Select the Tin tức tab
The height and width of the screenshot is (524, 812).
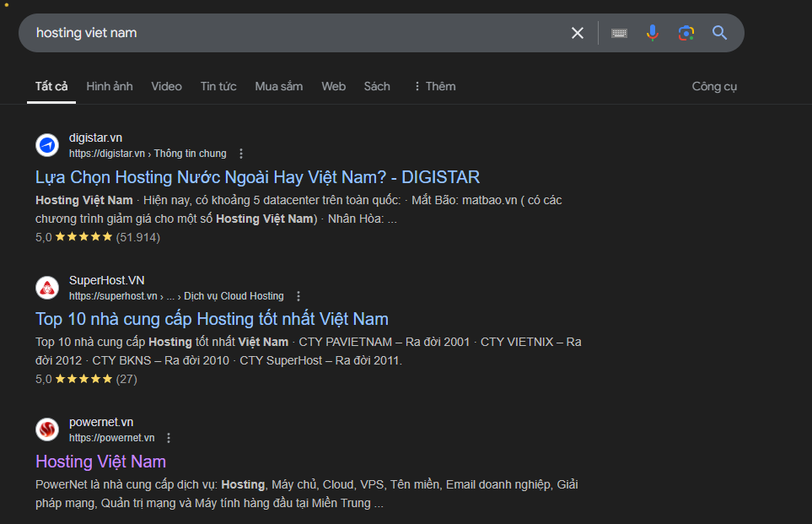coord(218,86)
